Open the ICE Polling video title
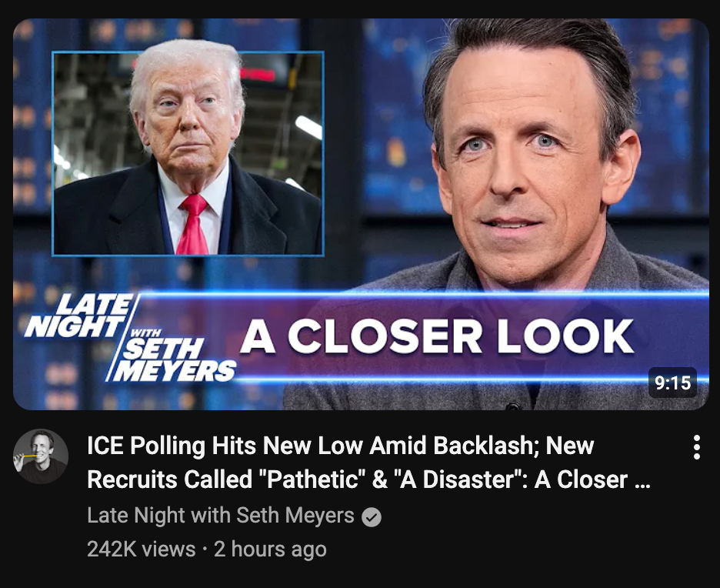The width and height of the screenshot is (720, 588). [x=368, y=462]
